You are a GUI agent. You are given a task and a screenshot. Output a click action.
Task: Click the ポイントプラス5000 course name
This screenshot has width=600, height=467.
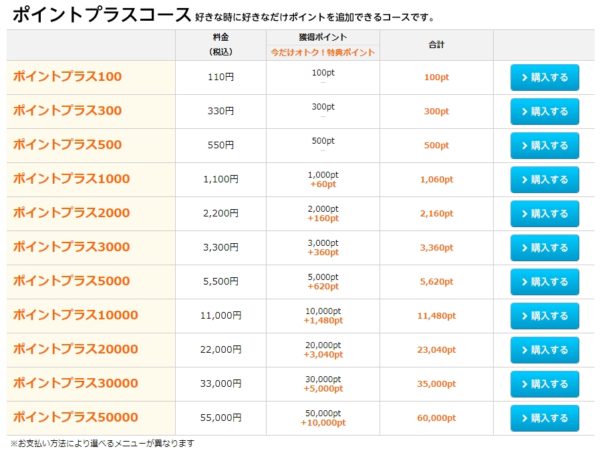tap(71, 281)
